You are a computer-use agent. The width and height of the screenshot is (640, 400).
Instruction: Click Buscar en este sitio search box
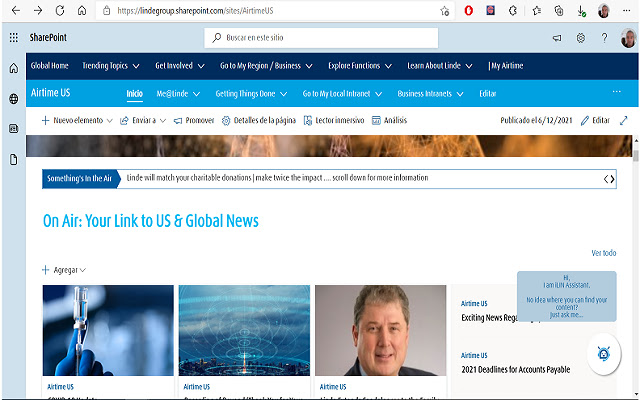[321, 38]
